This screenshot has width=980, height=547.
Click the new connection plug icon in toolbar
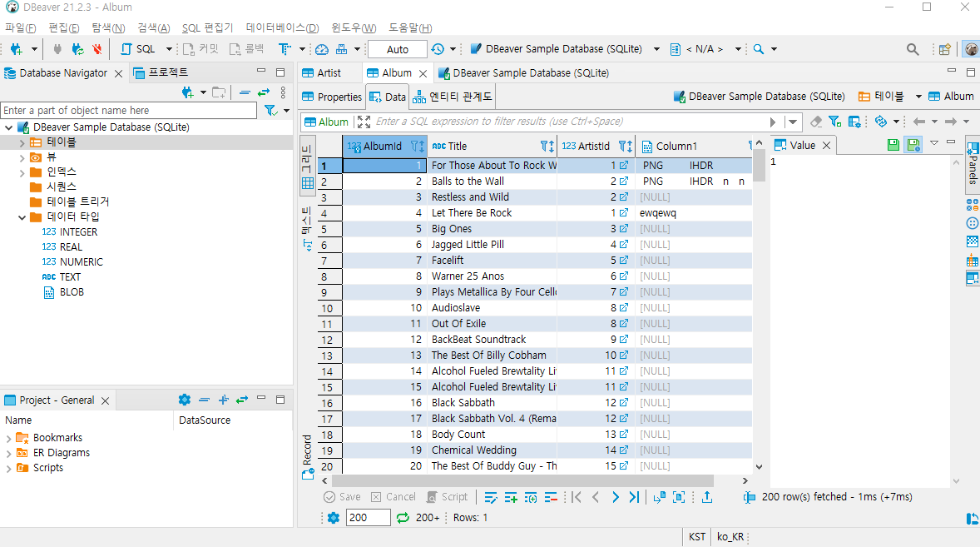pos(17,49)
